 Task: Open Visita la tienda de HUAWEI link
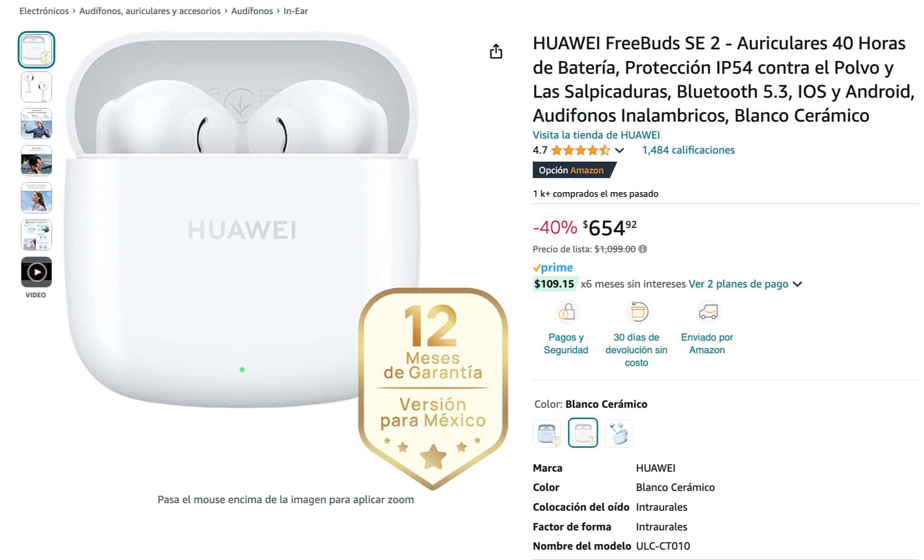596,135
